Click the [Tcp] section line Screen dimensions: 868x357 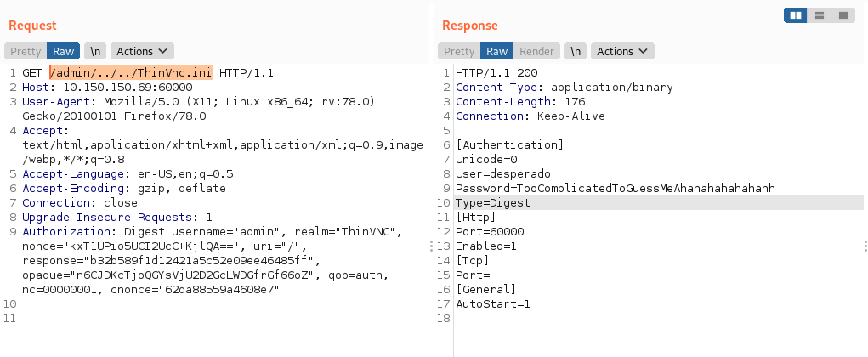point(472,260)
